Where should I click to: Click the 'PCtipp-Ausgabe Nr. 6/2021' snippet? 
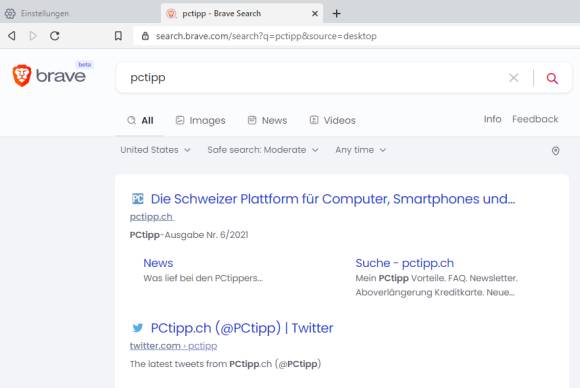pos(189,235)
